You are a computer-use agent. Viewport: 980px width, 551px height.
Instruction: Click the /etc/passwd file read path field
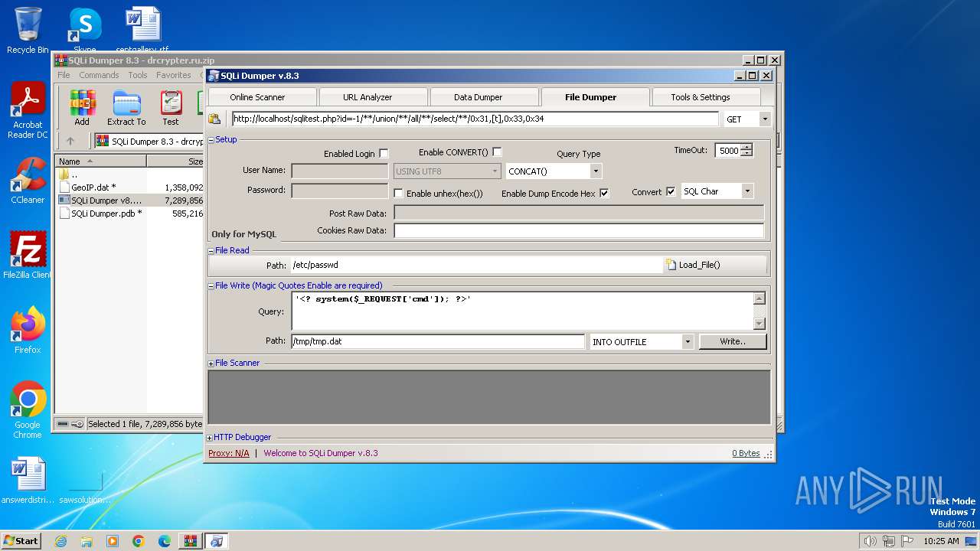tap(476, 265)
